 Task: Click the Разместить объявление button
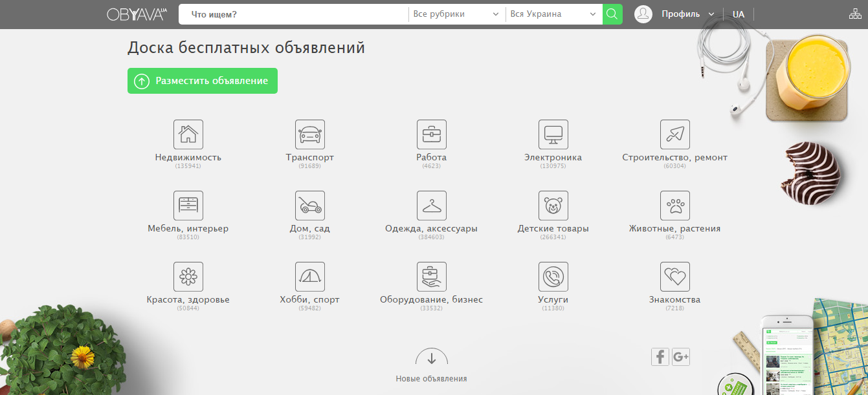(203, 81)
